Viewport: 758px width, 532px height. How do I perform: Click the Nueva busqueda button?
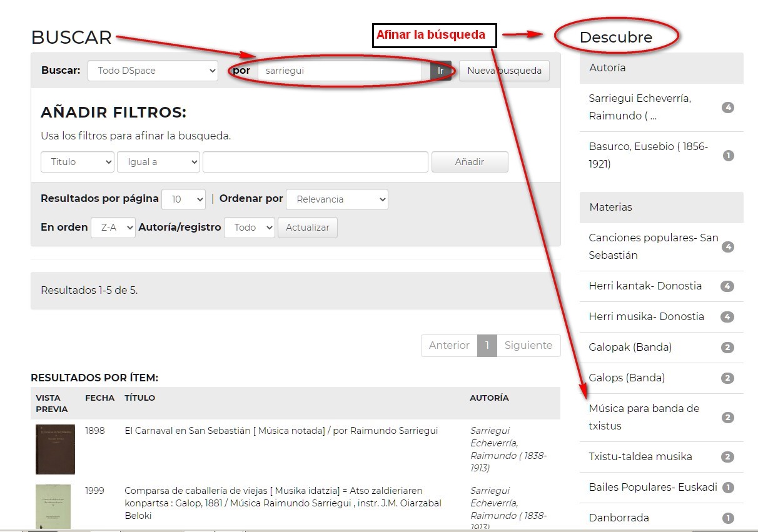504,71
